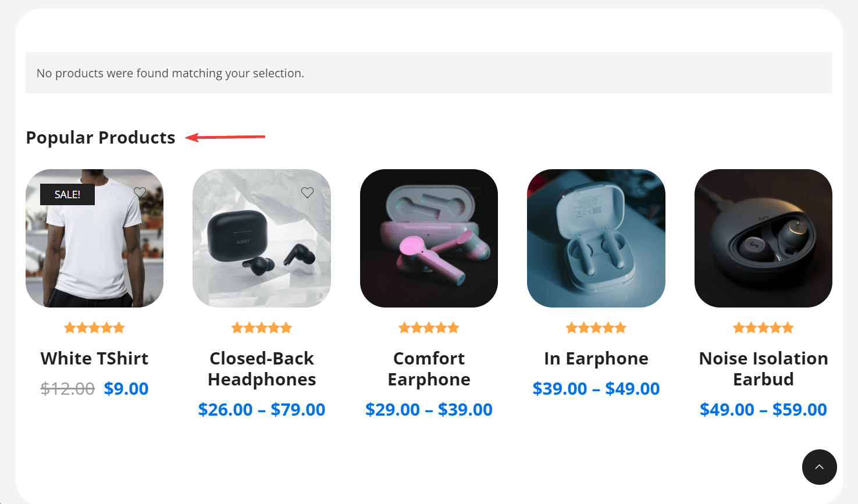Click the wishlist heart on Comfort Earphone image
This screenshot has height=504, width=858.
coord(475,192)
